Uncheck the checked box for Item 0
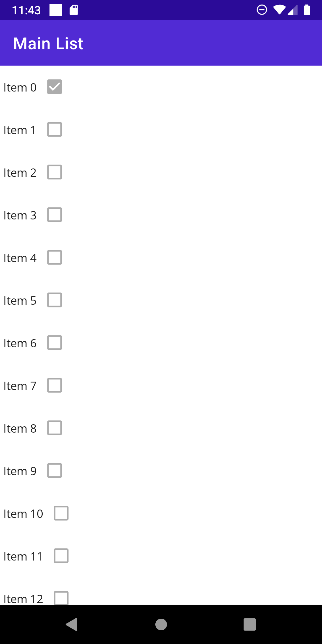 tap(55, 87)
